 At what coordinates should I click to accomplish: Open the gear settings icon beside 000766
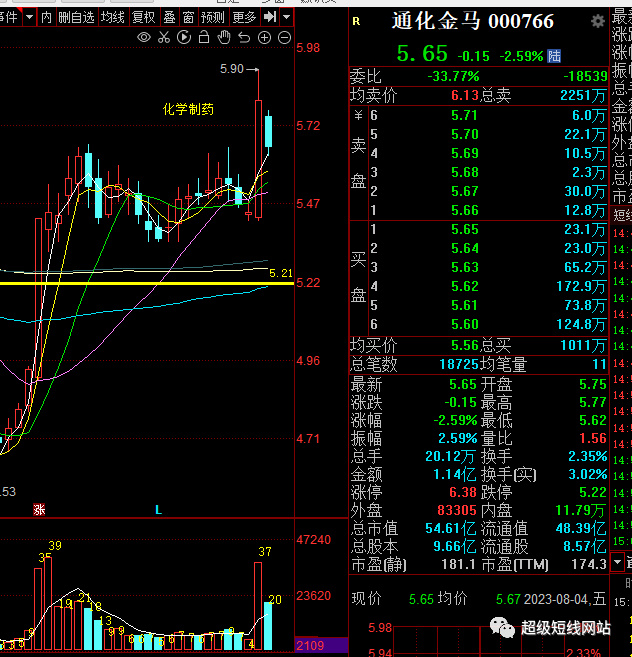(598, 21)
